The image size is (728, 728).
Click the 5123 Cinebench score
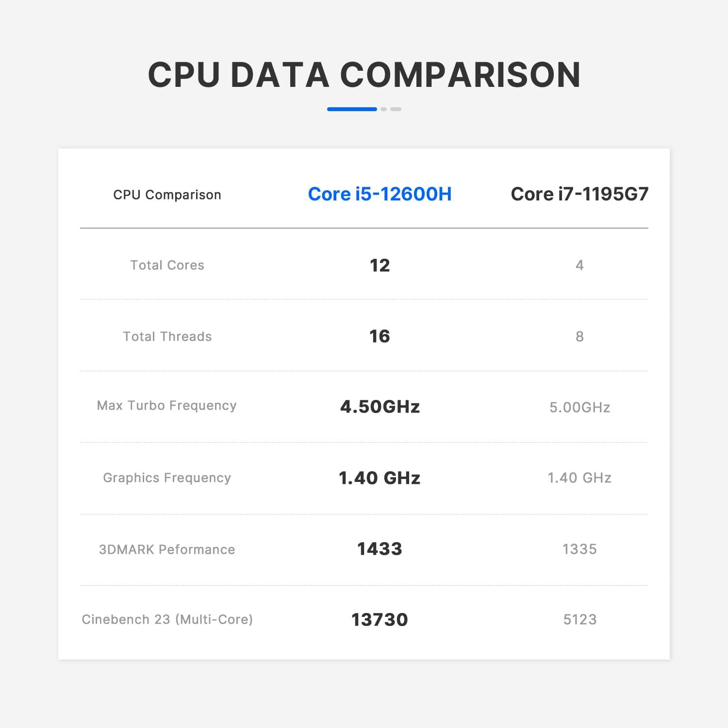[x=579, y=620]
